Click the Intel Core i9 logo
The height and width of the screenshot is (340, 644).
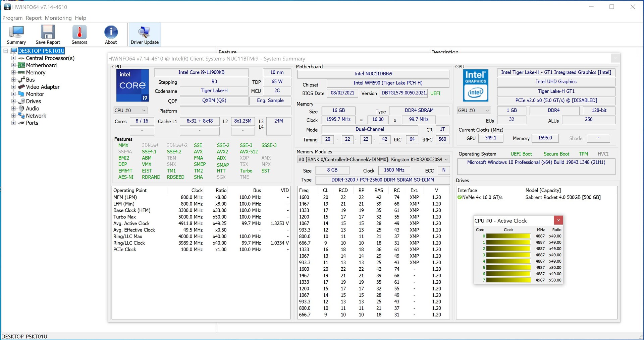[132, 85]
